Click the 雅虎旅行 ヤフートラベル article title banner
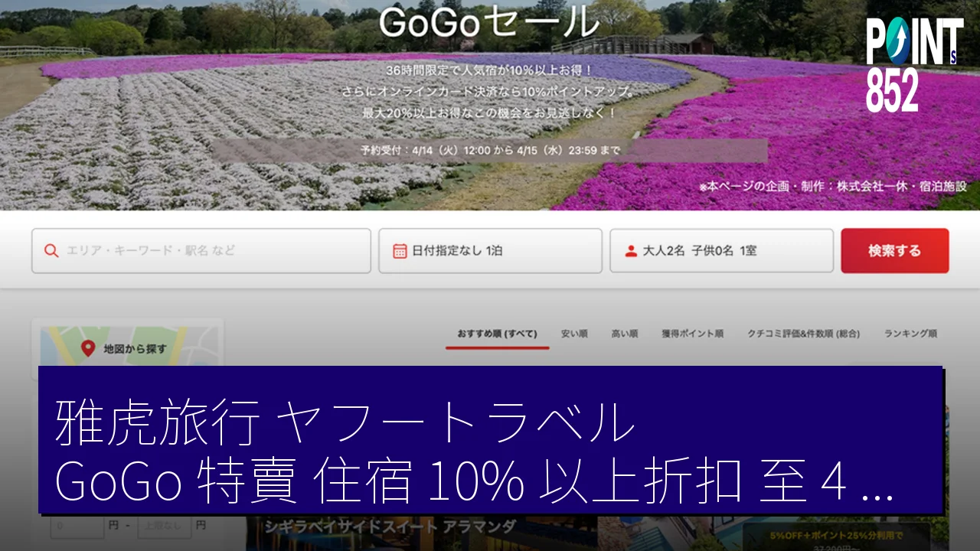This screenshot has height=551, width=980. tap(490, 440)
